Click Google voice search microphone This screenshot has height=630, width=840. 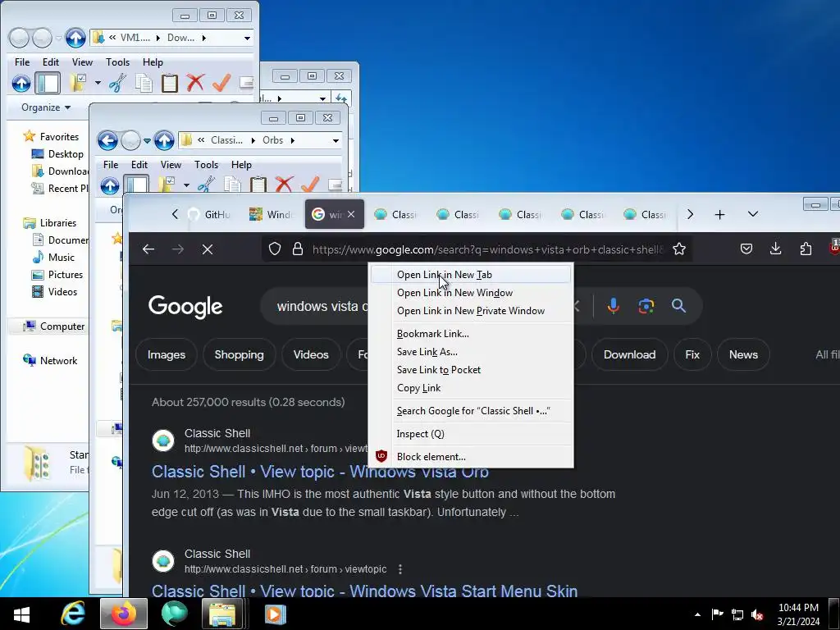click(x=614, y=306)
